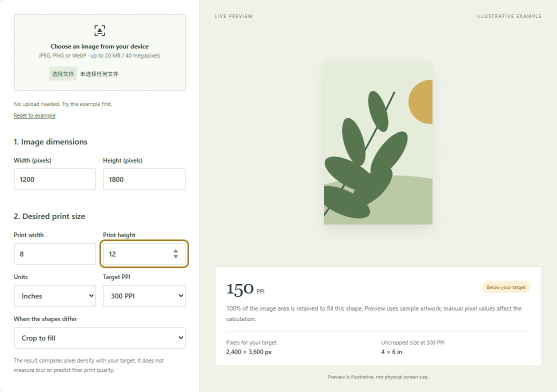Click the Below your target badge

click(x=506, y=287)
